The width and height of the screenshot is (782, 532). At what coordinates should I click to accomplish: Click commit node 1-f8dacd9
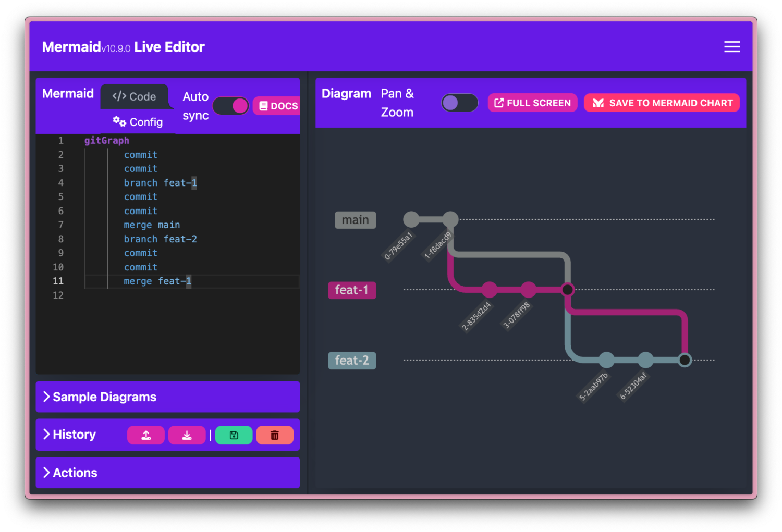[x=450, y=219]
